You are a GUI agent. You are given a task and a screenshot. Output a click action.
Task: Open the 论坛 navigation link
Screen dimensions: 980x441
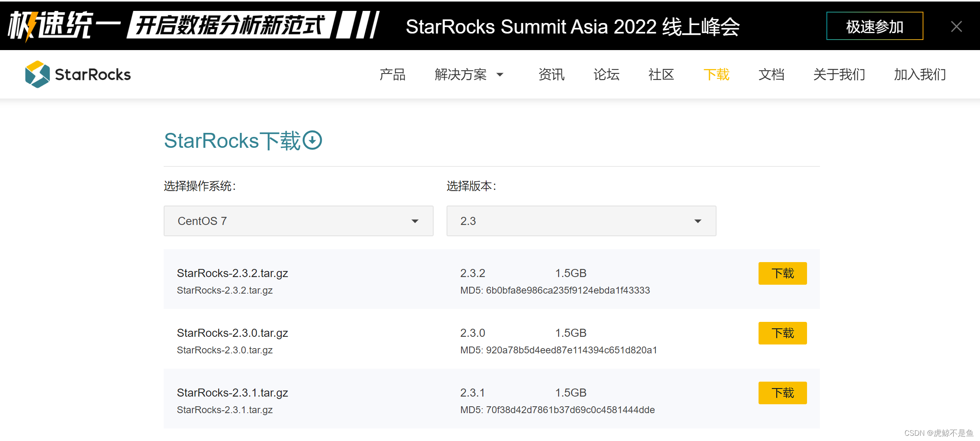(606, 75)
